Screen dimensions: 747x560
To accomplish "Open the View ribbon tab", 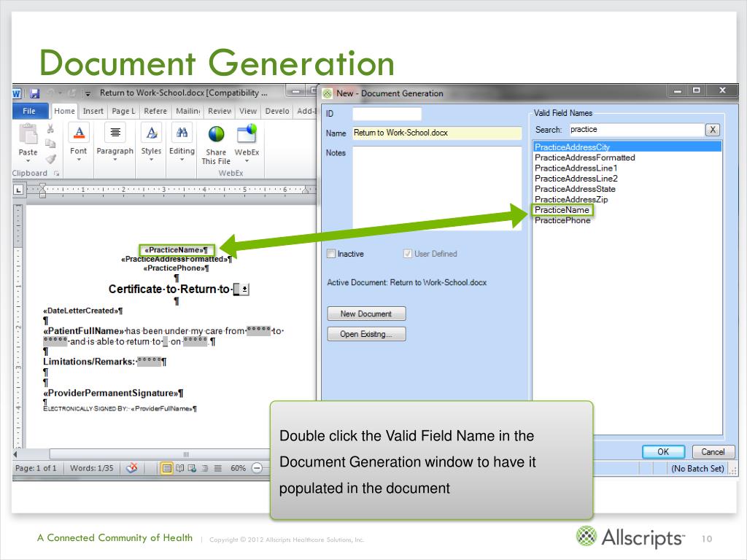I will click(x=248, y=111).
